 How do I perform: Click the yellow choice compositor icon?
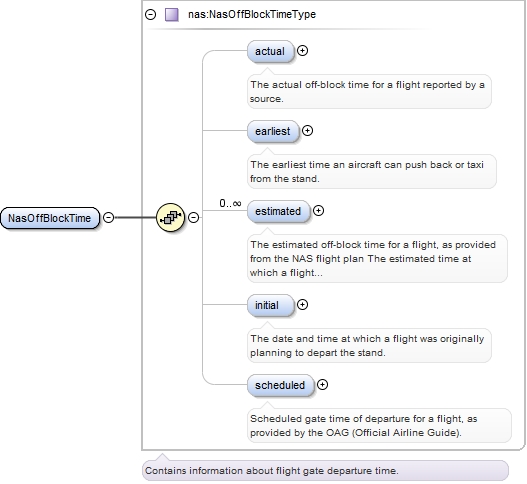[x=171, y=217]
